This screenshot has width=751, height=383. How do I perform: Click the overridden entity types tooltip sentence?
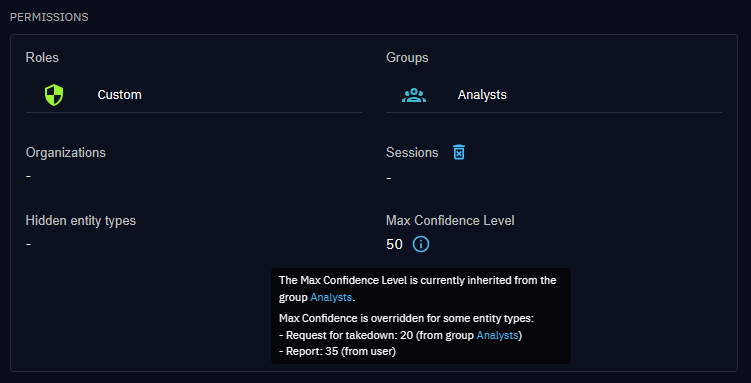pos(406,318)
